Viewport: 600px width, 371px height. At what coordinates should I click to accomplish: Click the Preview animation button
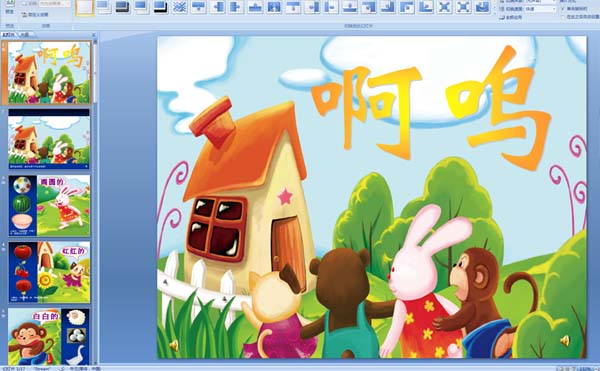(10, 8)
